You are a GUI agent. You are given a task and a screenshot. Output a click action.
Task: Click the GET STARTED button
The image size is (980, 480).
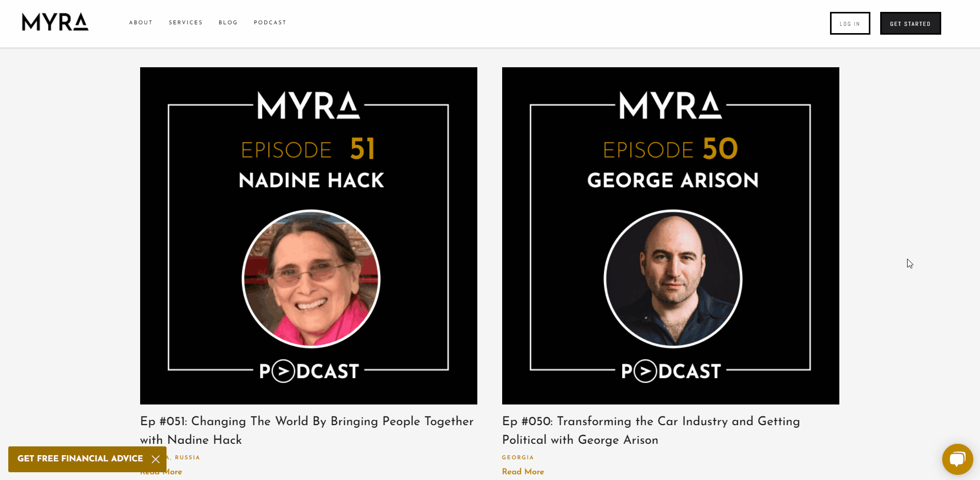coord(910,23)
